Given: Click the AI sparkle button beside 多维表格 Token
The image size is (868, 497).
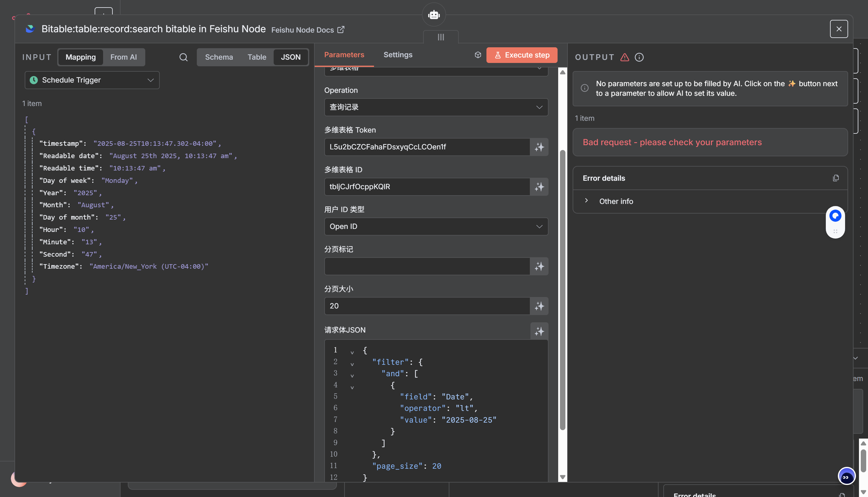Looking at the screenshot, I should (x=539, y=147).
